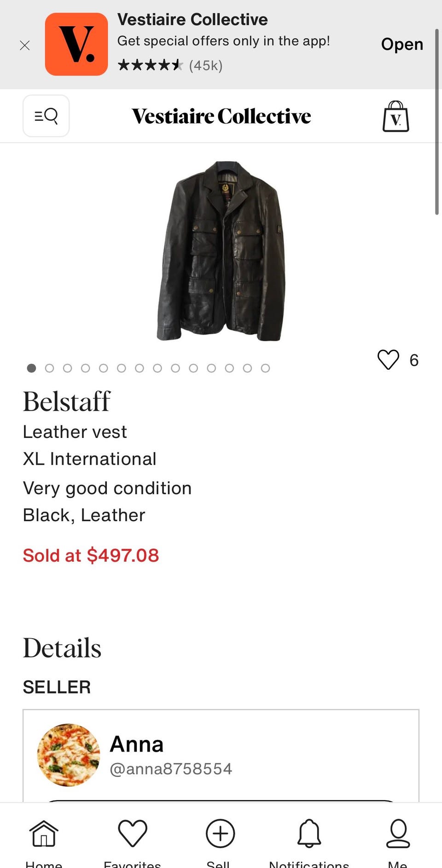Click the page scrollbar on the right
Image resolution: width=442 pixels, height=868 pixels.
click(x=437, y=122)
